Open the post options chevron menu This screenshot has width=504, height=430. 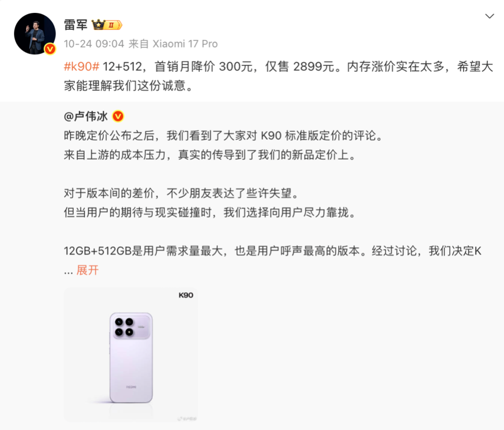tap(489, 16)
